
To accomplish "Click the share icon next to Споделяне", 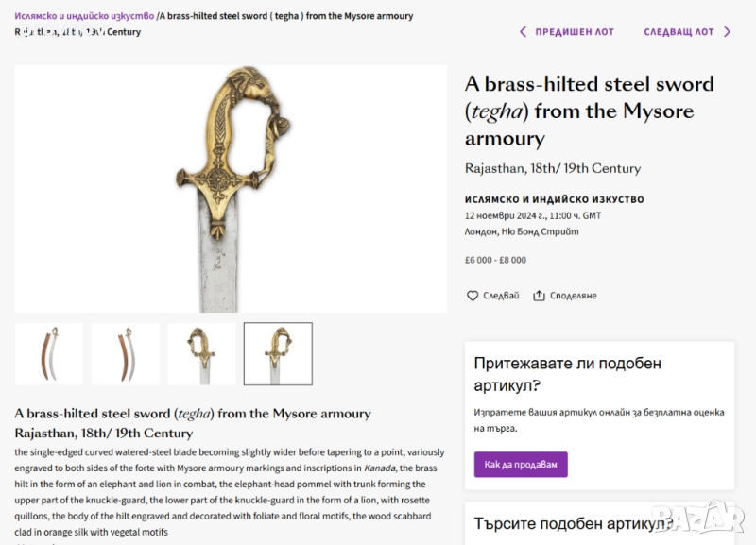I will tap(540, 296).
